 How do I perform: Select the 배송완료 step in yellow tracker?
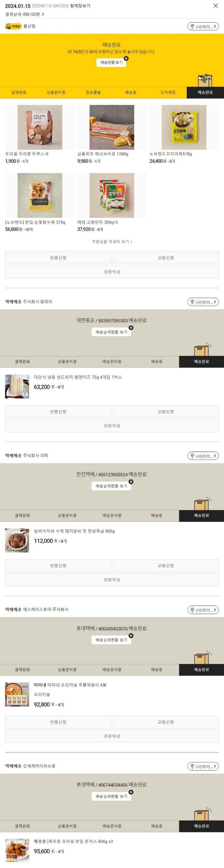click(205, 92)
